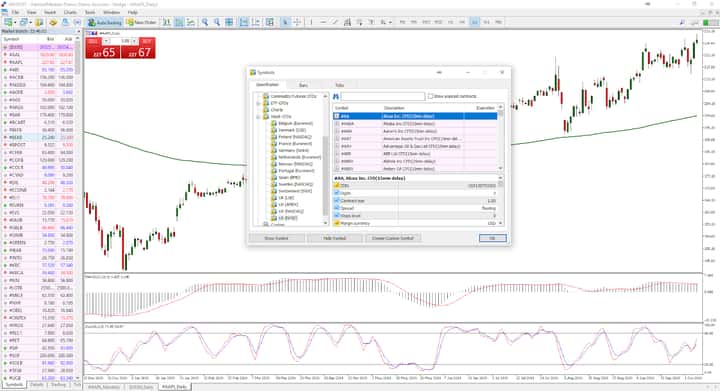Click the tree list vertical scrollbar

coord(326,159)
